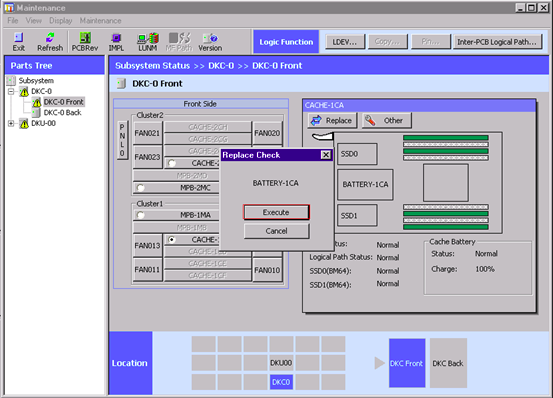Select DKC-0 Back in Parts Tree

(62, 113)
